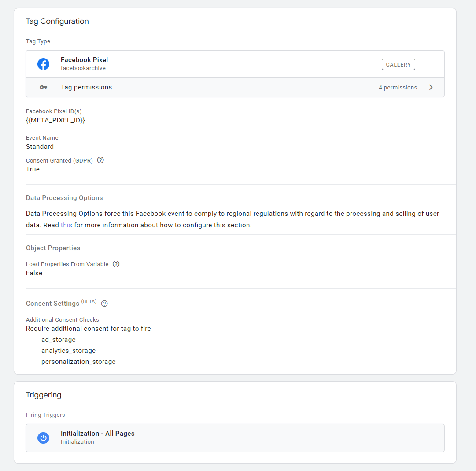Click the '4 permissions' text
Image resolution: width=476 pixels, height=471 pixels.
(398, 88)
